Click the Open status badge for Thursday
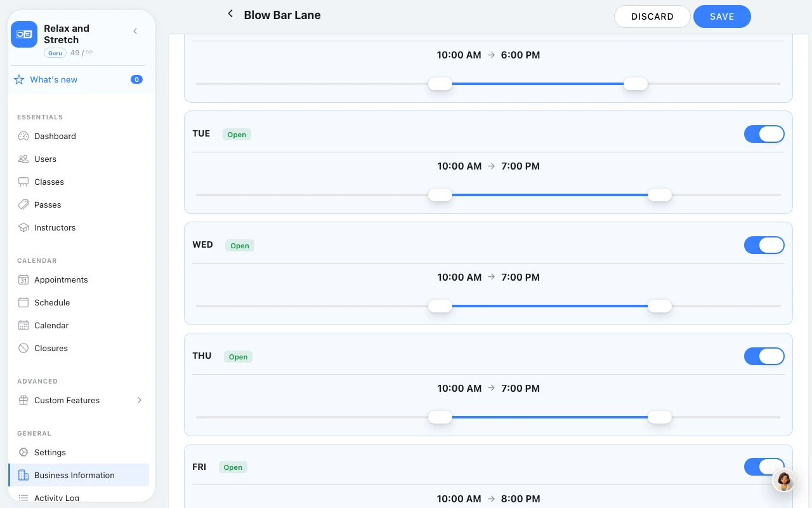Image resolution: width=812 pixels, height=508 pixels. 238,357
